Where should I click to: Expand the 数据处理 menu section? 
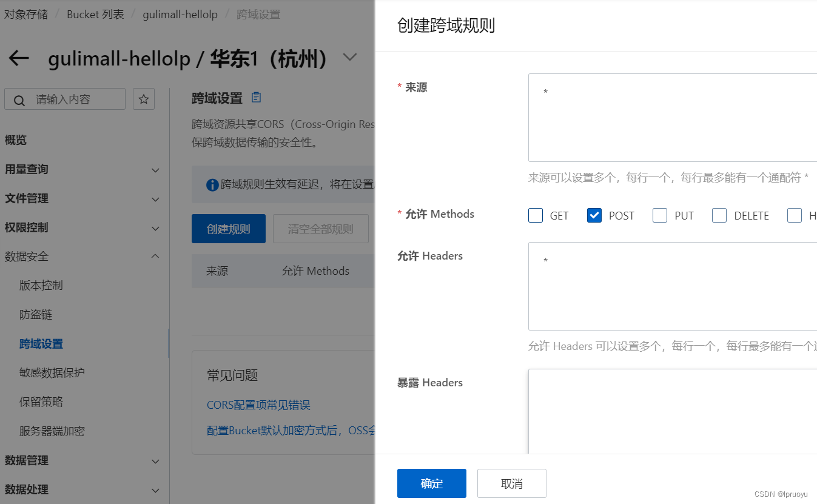point(155,490)
